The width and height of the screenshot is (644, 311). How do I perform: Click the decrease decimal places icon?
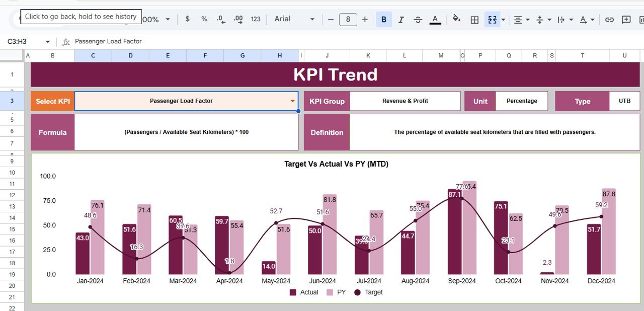221,19
